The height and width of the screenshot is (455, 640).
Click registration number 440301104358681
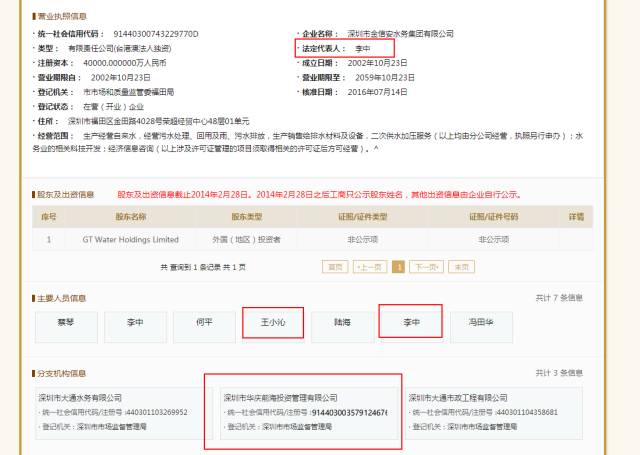pyautogui.click(x=527, y=412)
